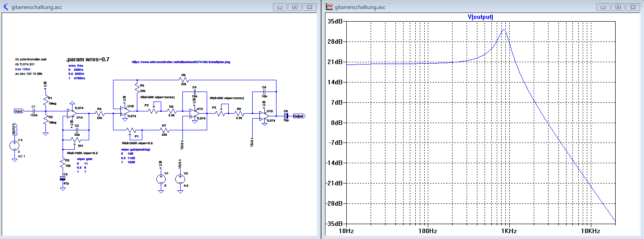Viewport: 644px width, 239px height.
Task: Maximize the schematic gitarrenschaltung.asc window
Action: [x=295, y=7]
